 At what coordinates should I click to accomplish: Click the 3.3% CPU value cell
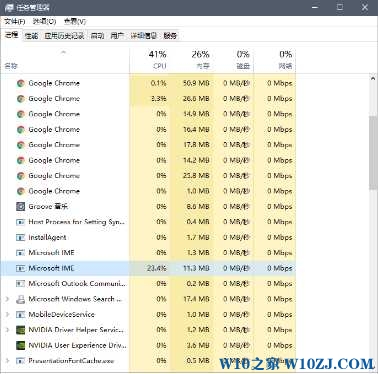click(150, 99)
